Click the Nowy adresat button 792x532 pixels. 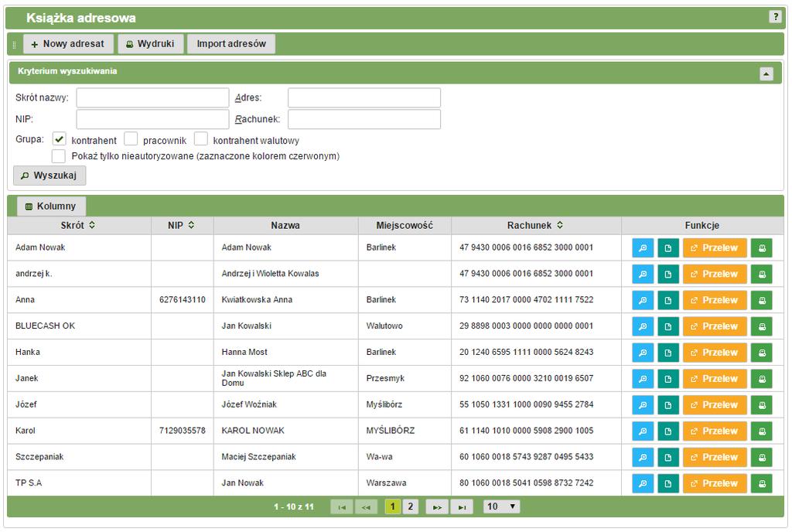coord(68,44)
